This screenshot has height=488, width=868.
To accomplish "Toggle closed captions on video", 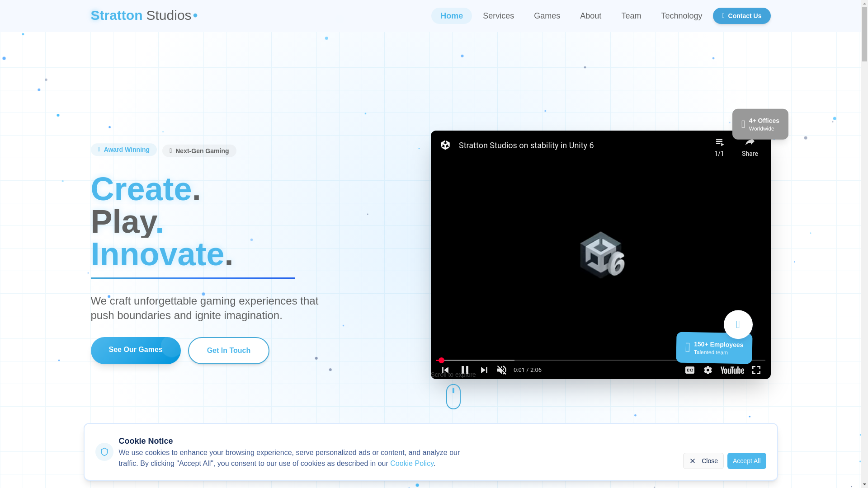I will coord(690,370).
